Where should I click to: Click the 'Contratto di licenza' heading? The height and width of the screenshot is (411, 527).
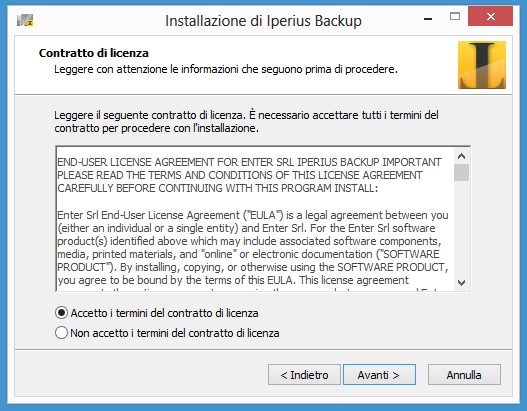(x=94, y=53)
